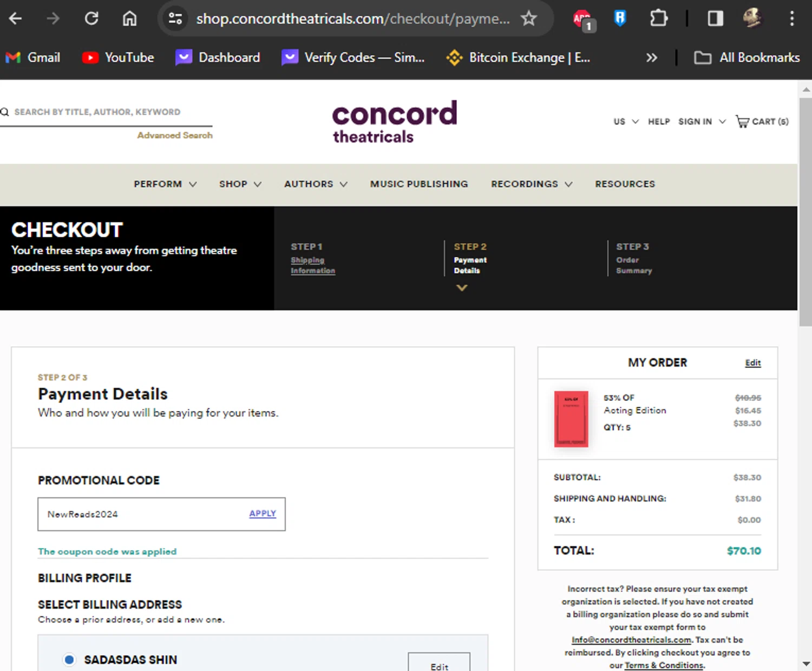This screenshot has width=812, height=671.
Task: Open the YouTube bookmark
Action: [118, 57]
